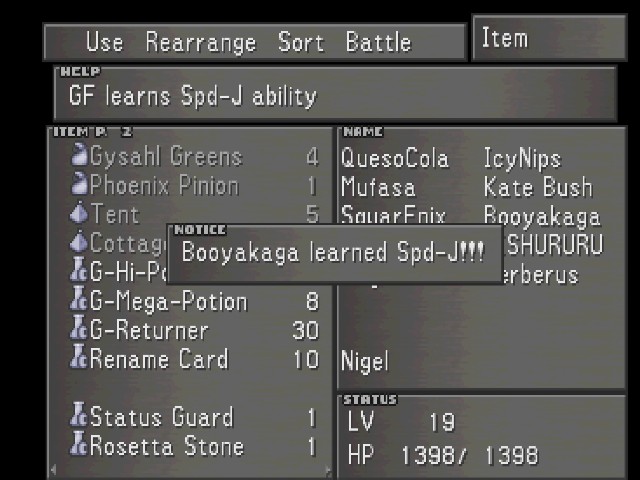
Task: Click the Rename Card item icon
Action: pos(79,357)
